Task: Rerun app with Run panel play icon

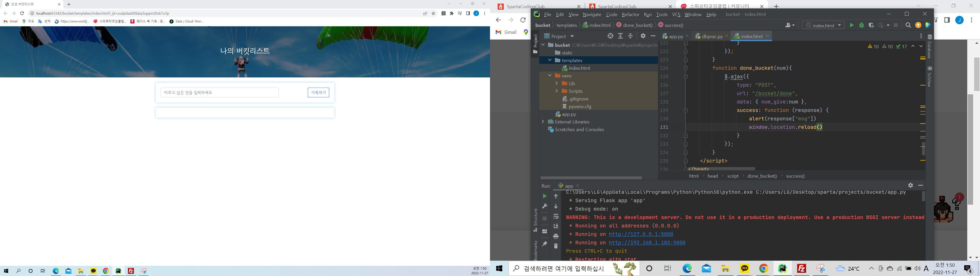Action: pyautogui.click(x=544, y=196)
